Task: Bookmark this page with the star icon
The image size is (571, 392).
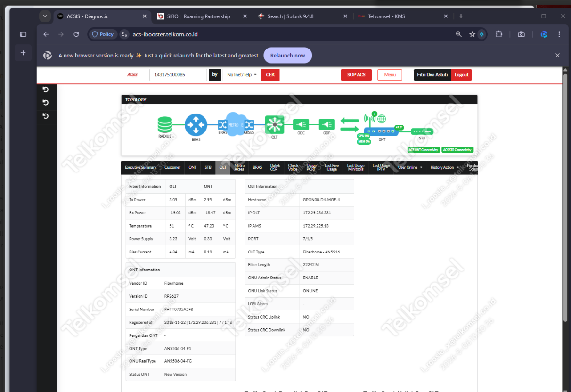Action: (x=472, y=34)
